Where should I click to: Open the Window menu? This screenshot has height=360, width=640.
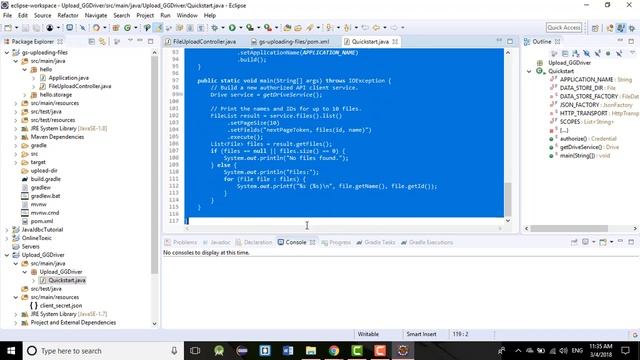pos(187,16)
